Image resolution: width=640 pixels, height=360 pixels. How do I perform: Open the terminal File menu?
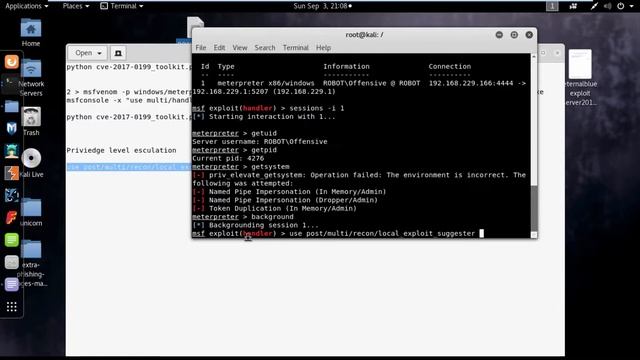tap(201, 48)
